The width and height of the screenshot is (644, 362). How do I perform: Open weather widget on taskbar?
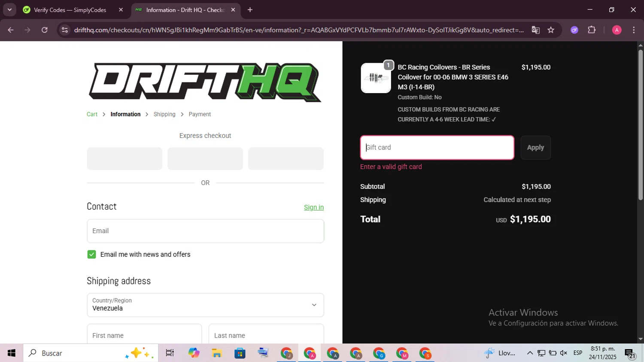pos(500,353)
